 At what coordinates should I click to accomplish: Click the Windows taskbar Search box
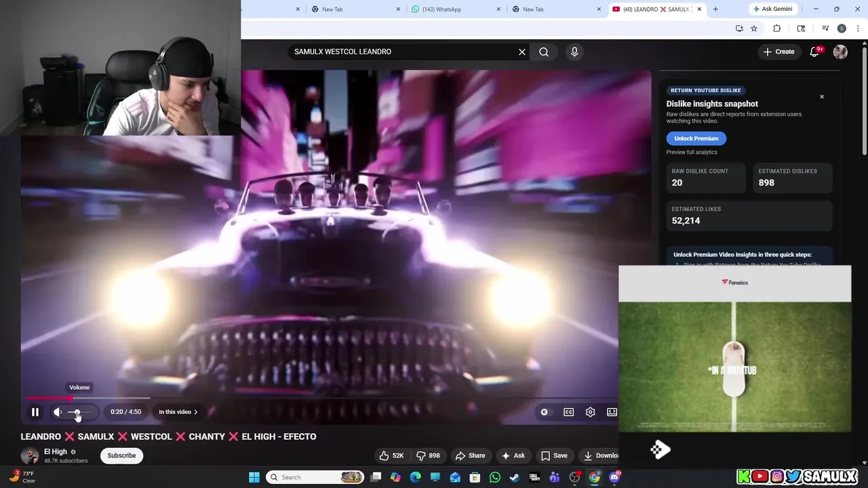[x=315, y=477]
